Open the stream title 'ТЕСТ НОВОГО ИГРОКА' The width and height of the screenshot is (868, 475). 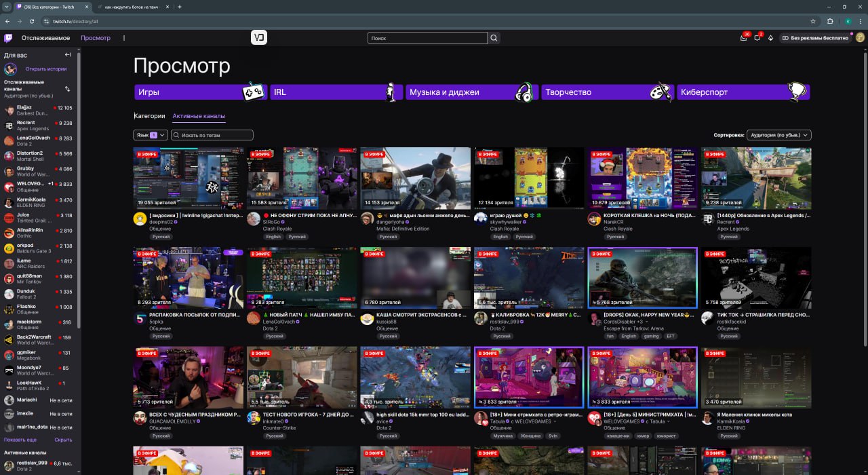click(308, 414)
